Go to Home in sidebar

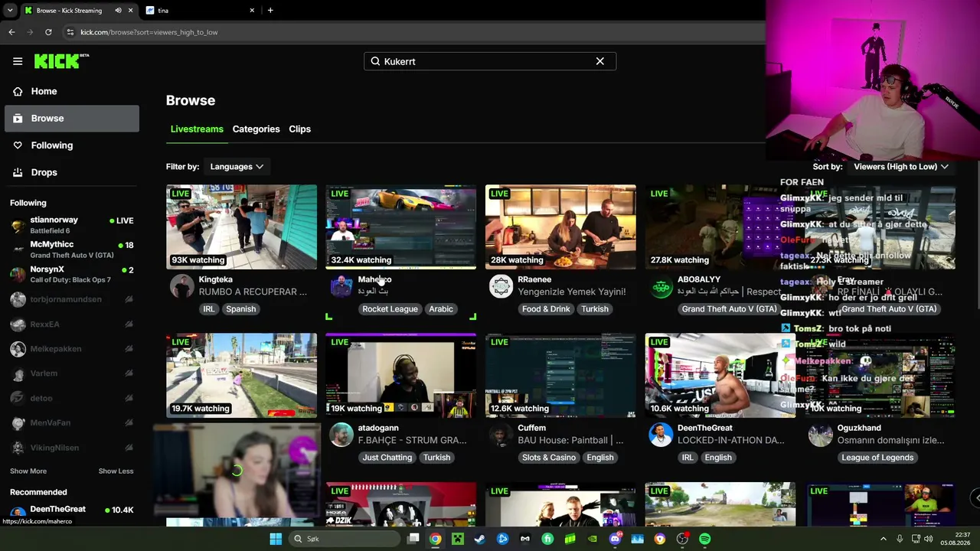click(x=72, y=91)
